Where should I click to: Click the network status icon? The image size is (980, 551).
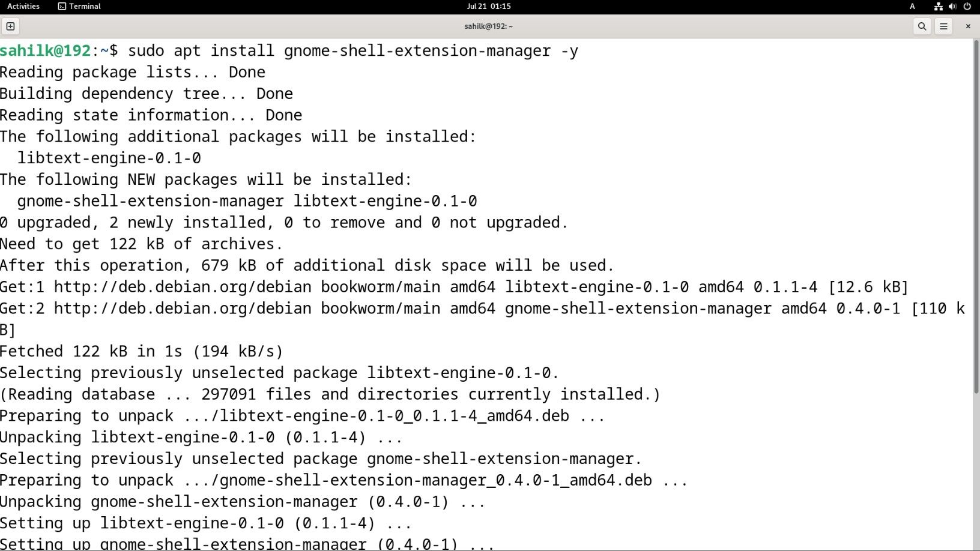coord(938,7)
